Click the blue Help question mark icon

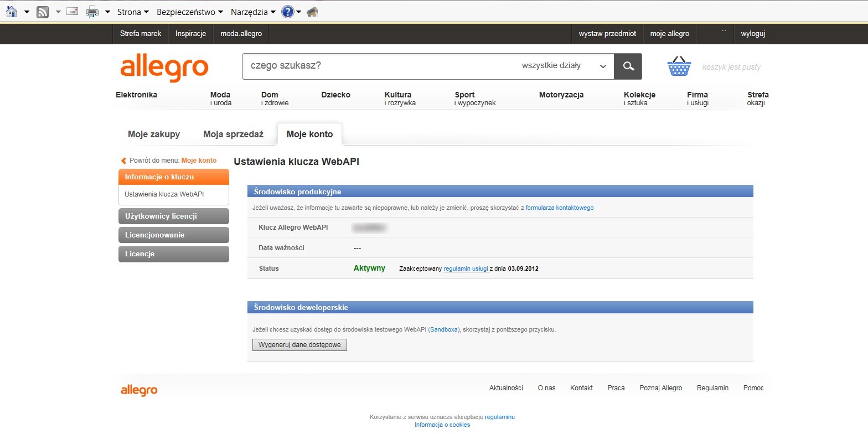coord(287,12)
